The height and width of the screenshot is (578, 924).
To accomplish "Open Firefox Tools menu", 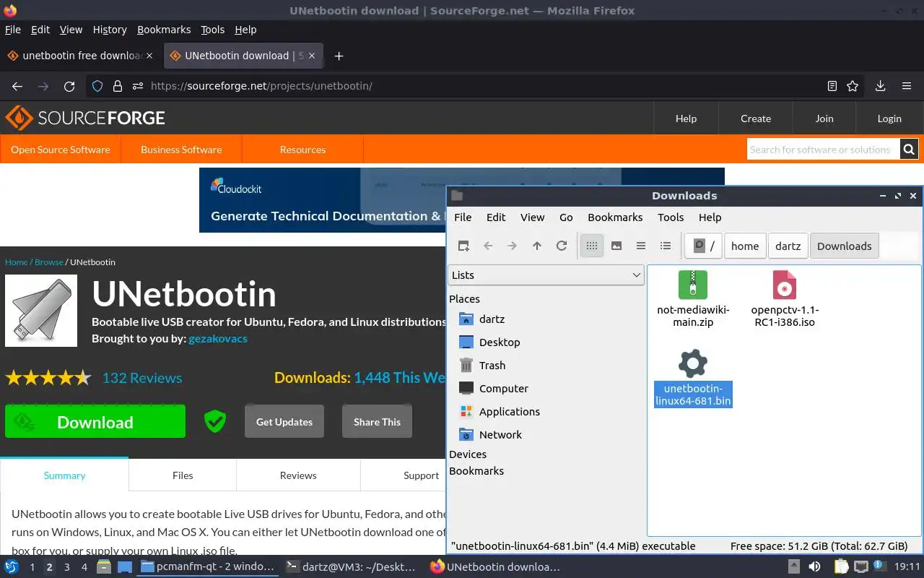I will [213, 30].
